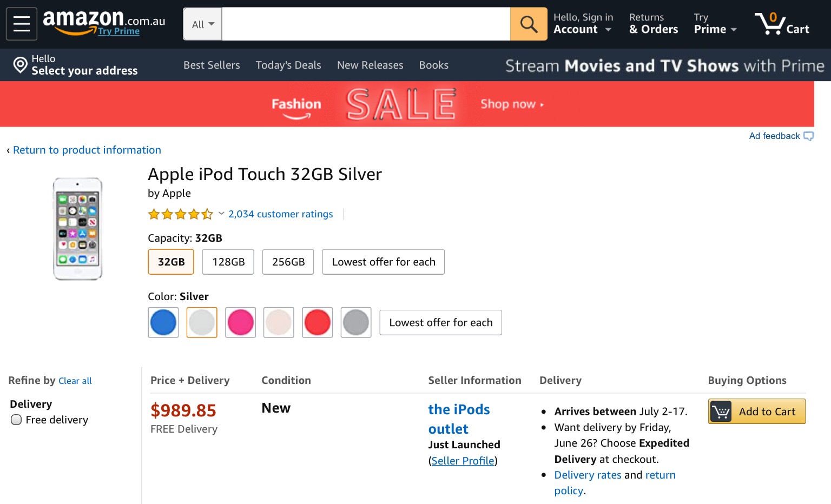Focus the Amazon search input field

(x=366, y=24)
